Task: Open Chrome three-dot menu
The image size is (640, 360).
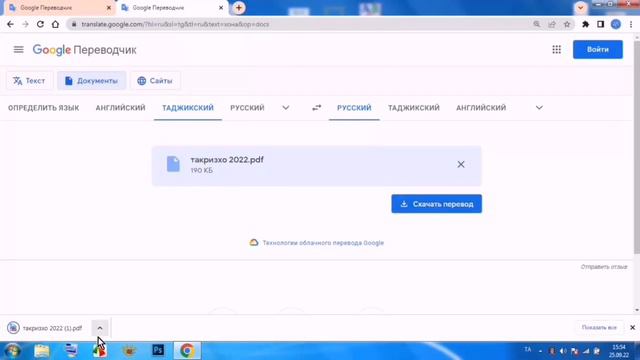Action: pos(631,24)
